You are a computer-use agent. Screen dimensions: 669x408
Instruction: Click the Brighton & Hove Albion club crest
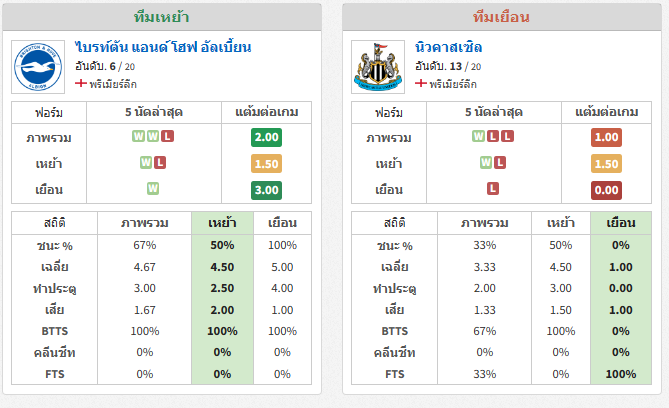point(38,67)
